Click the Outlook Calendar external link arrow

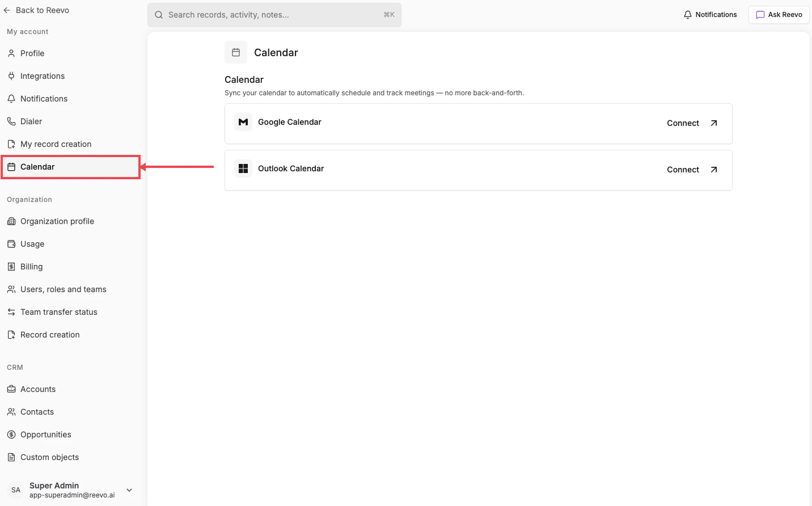(714, 170)
